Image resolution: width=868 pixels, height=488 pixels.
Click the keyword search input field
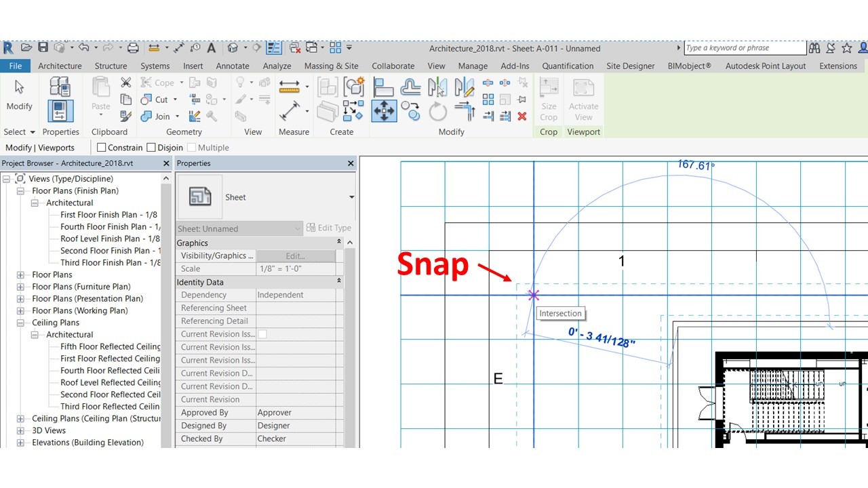[x=744, y=48]
